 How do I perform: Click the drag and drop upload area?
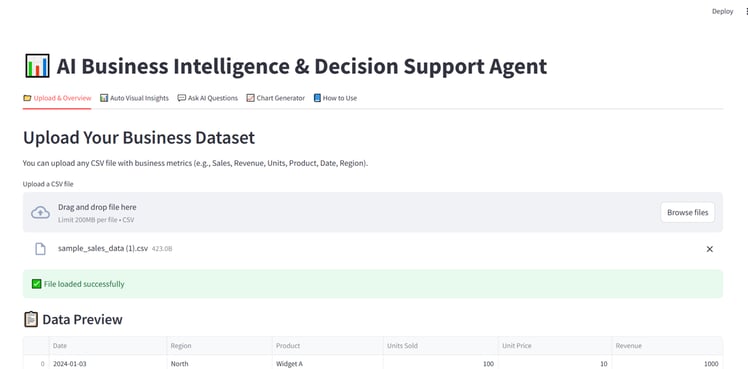(x=373, y=212)
